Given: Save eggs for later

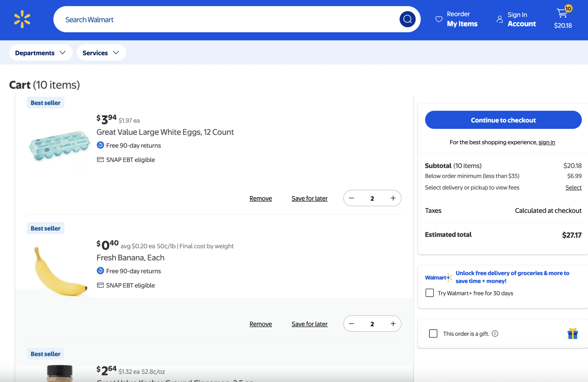Looking at the screenshot, I should point(310,198).
